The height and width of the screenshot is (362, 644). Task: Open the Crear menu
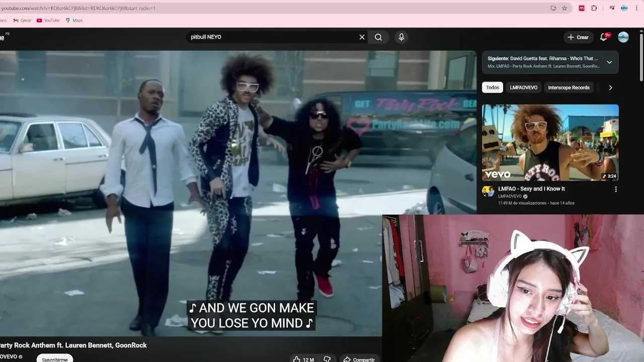[578, 37]
